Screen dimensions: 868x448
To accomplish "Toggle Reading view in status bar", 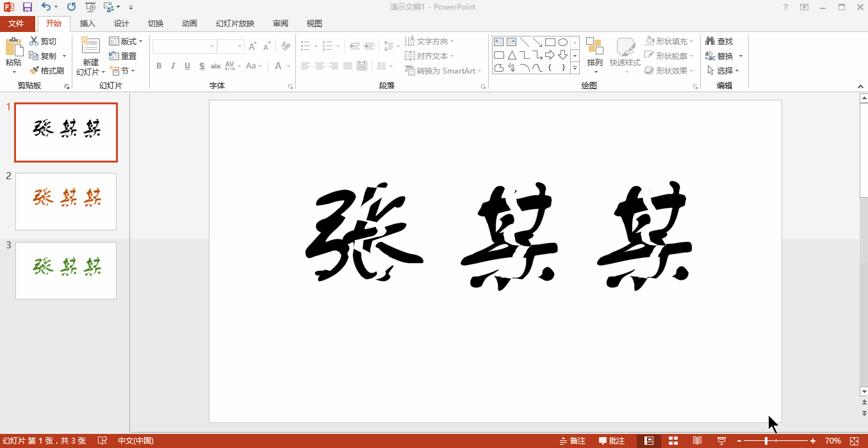I will point(697,441).
